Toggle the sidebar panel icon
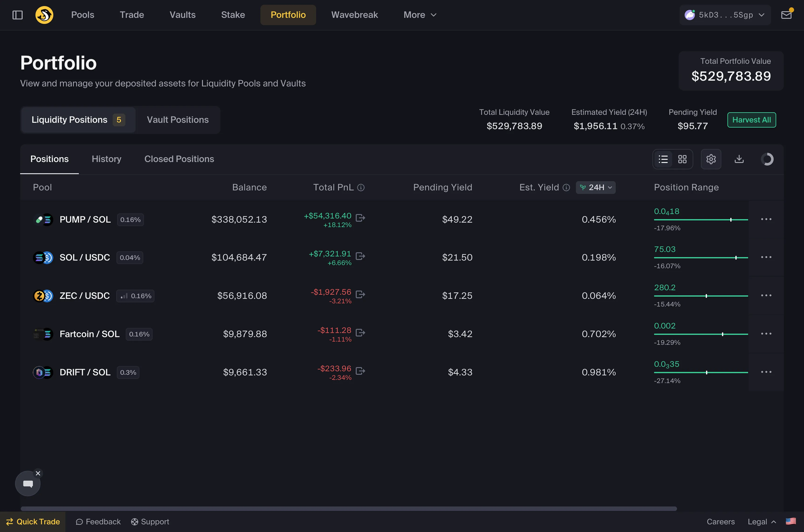This screenshot has height=532, width=804. [17, 15]
